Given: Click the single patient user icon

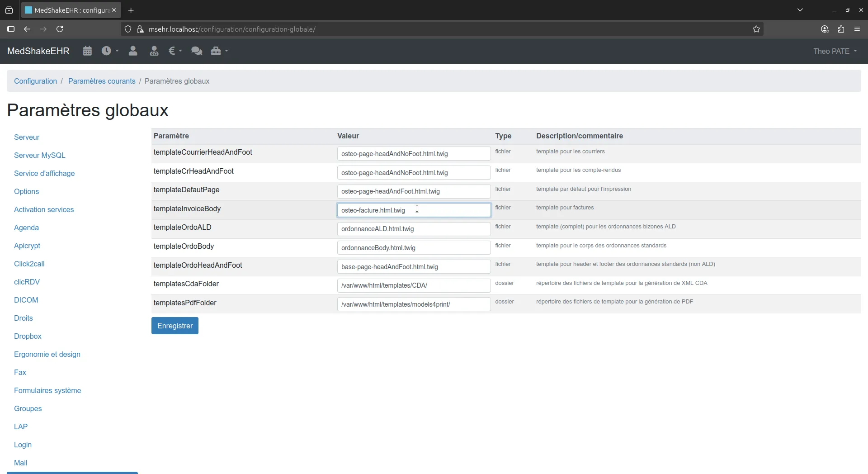Looking at the screenshot, I should (133, 51).
